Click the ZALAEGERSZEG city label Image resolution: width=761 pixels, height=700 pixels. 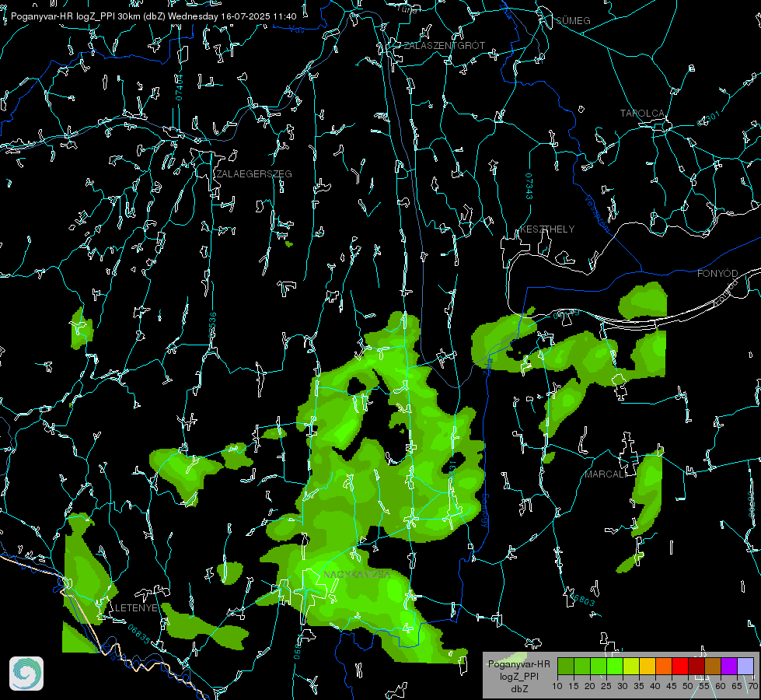(254, 174)
